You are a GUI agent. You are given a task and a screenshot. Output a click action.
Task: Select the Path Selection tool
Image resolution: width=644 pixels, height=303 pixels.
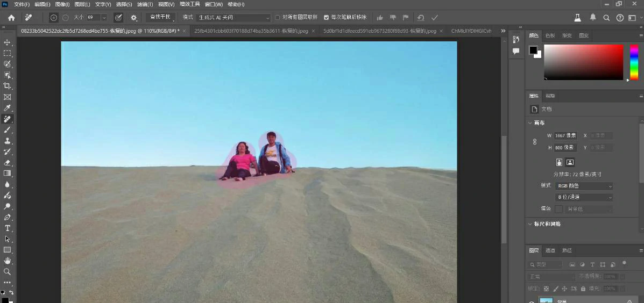pyautogui.click(x=7, y=239)
